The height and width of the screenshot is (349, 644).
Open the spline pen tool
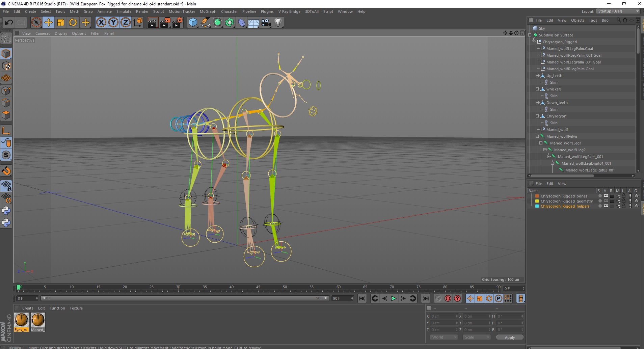[x=205, y=23]
